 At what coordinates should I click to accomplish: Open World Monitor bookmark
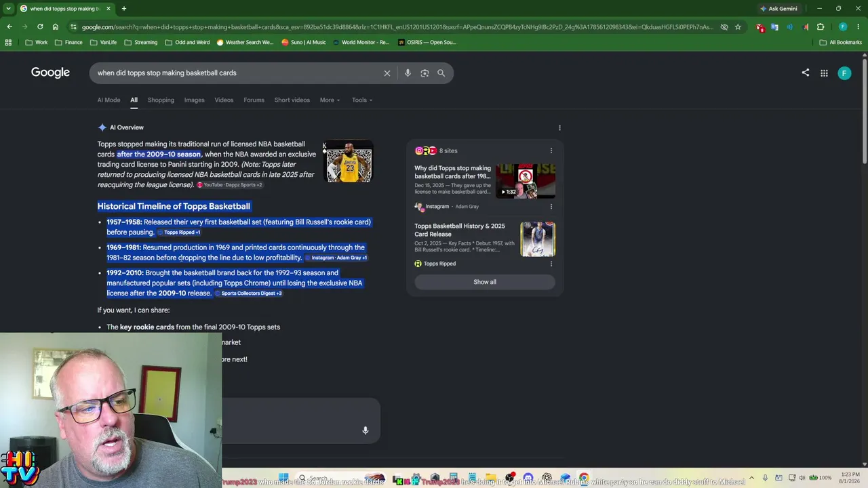[x=360, y=42]
